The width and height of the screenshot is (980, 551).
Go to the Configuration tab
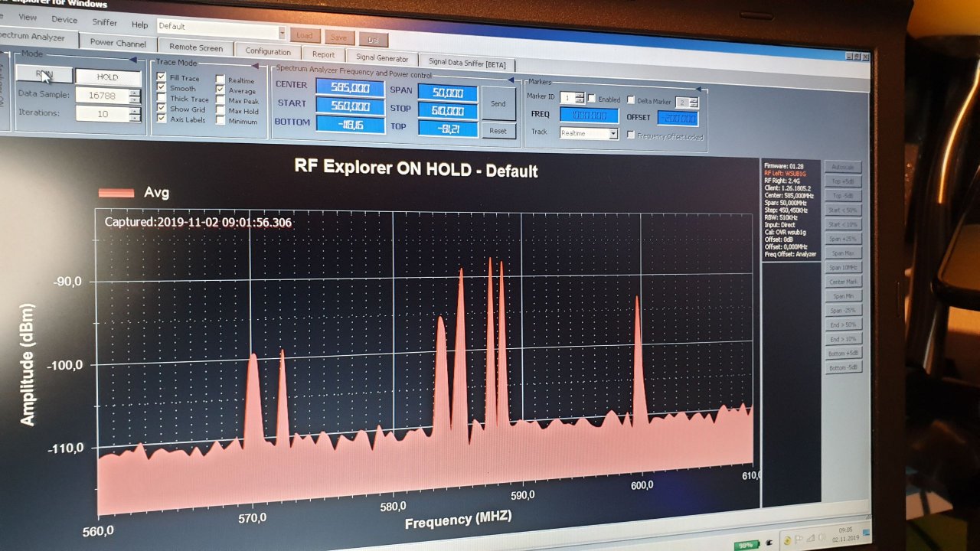click(268, 51)
